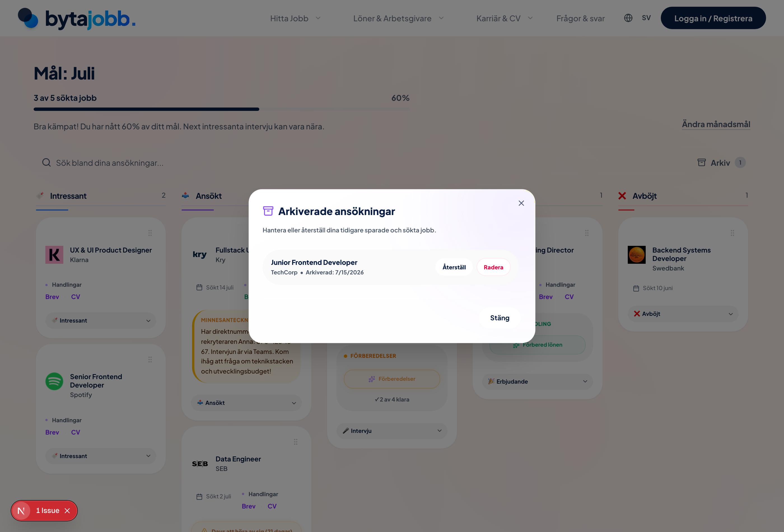Image resolution: width=784 pixels, height=532 pixels.
Task: Click the archive icon in dialog header
Action: click(x=268, y=211)
